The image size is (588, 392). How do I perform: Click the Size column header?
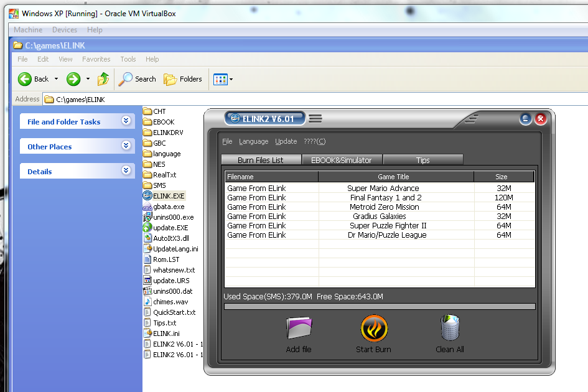click(504, 177)
